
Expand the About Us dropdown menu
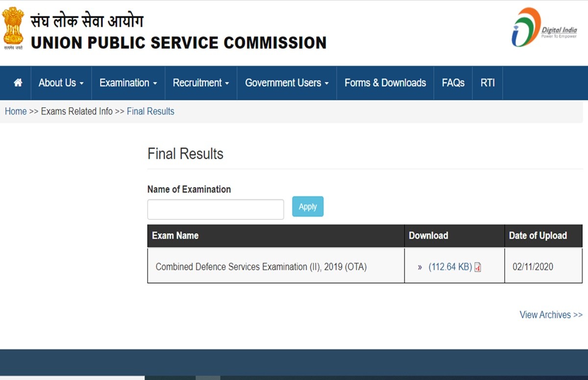pyautogui.click(x=61, y=83)
